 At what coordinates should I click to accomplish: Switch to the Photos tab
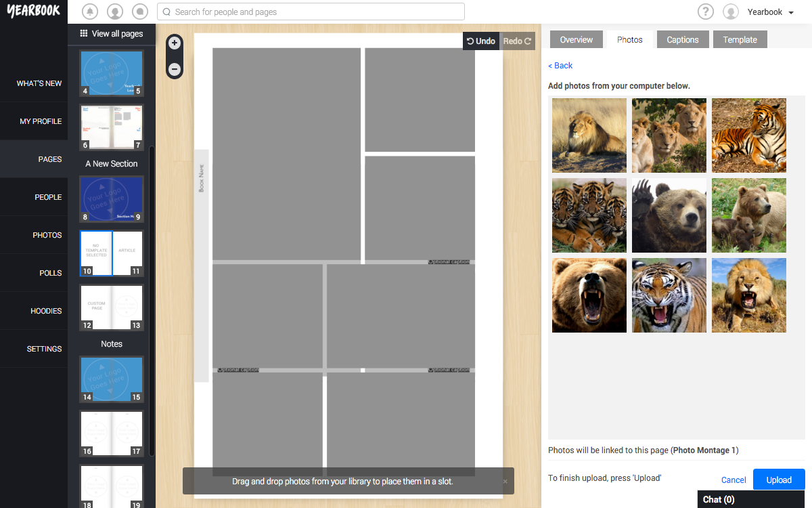[x=630, y=40]
